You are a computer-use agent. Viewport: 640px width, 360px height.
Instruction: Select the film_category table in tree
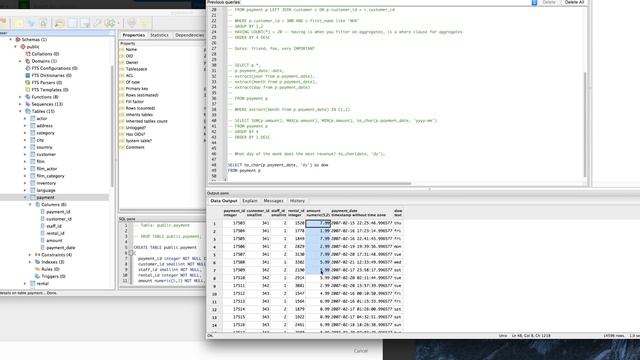pyautogui.click(x=51, y=176)
